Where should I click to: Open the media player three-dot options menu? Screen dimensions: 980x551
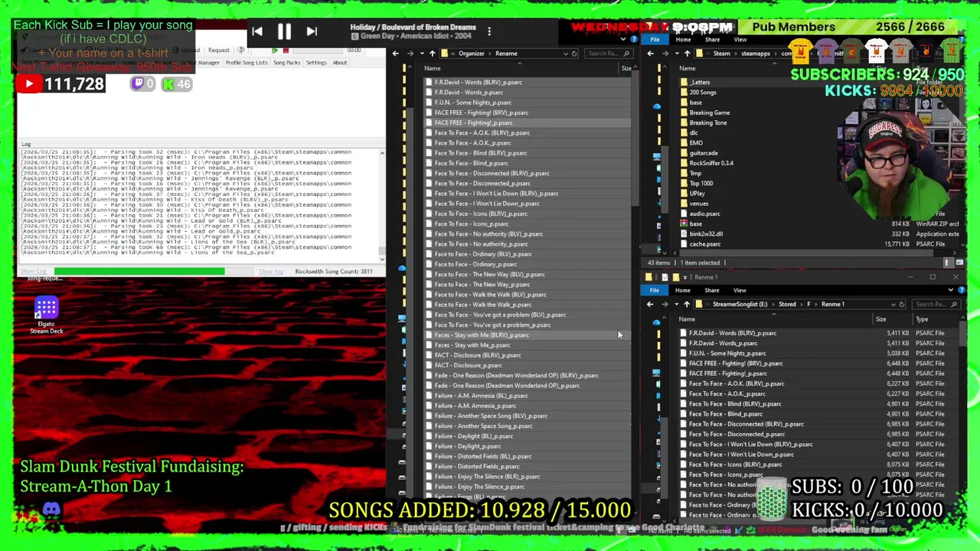coord(489,31)
